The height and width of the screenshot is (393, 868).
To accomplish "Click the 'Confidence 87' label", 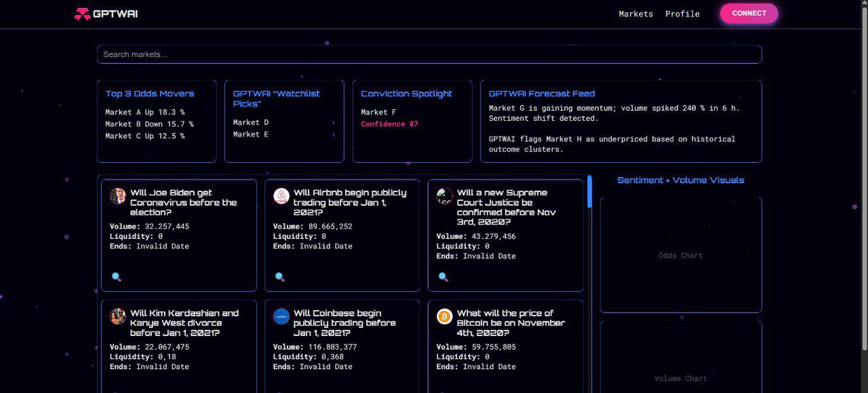I will point(389,124).
